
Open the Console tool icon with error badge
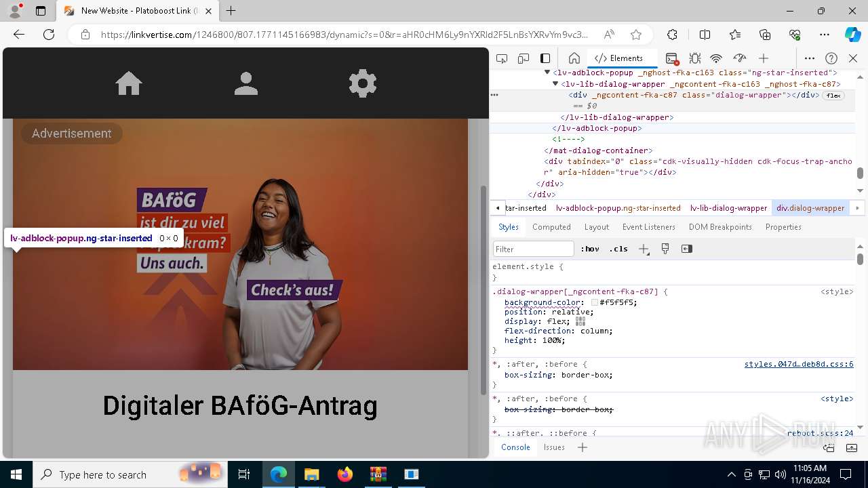pos(672,58)
